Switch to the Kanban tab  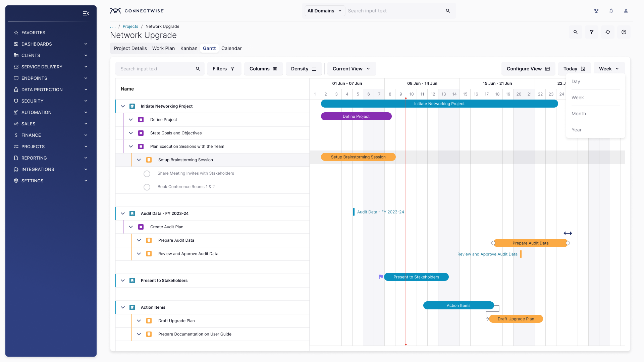click(189, 48)
